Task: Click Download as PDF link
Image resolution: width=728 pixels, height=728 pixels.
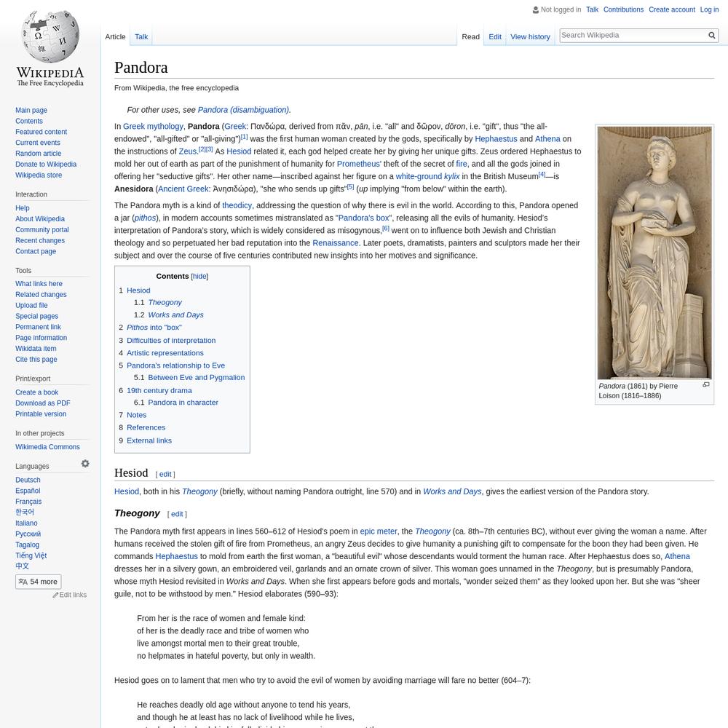Action: [43, 403]
